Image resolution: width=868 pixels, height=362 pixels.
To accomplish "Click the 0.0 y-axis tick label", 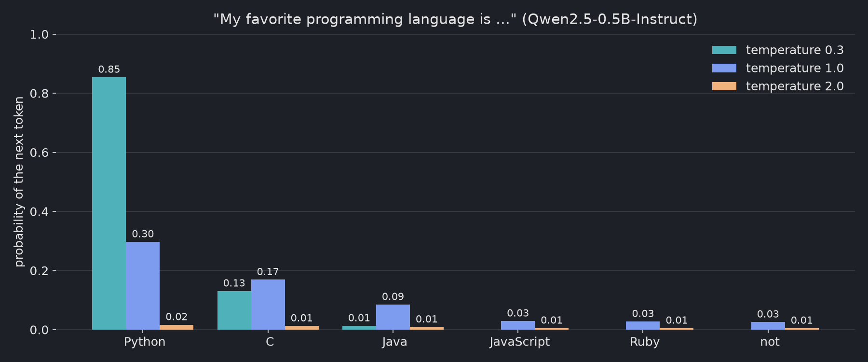I will [40, 330].
